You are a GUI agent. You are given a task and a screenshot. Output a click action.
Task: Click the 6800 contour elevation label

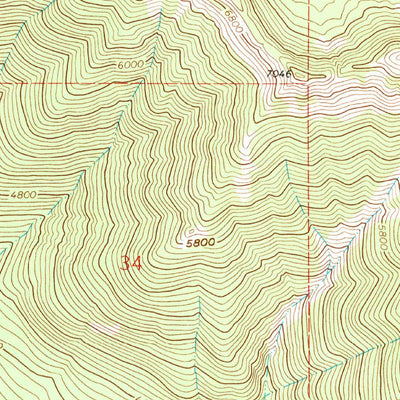pos(233,21)
